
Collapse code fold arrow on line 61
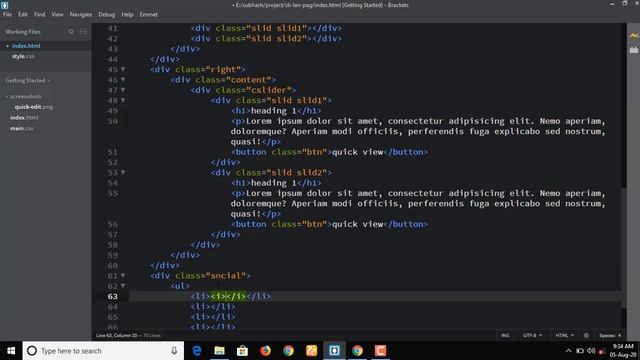[123, 276]
